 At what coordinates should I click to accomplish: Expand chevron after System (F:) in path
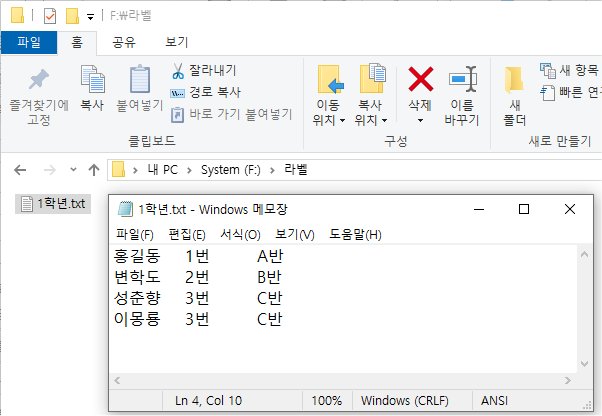pyautogui.click(x=272, y=170)
